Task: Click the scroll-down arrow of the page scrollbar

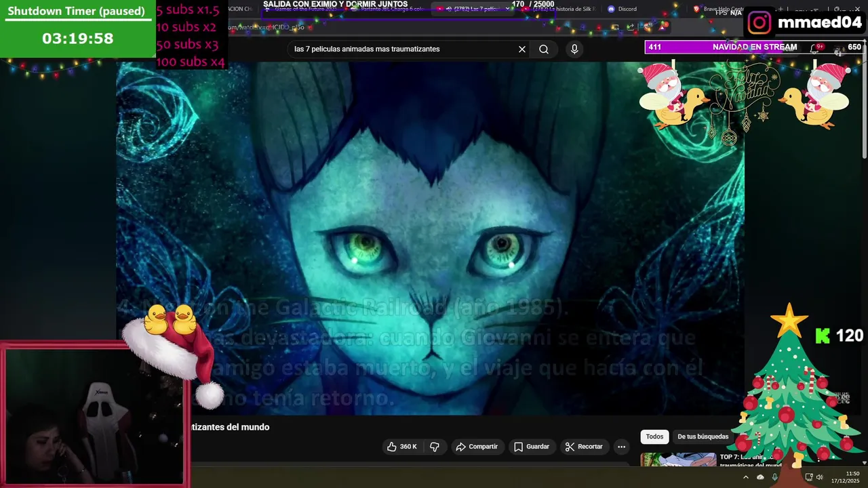Action: tap(864, 464)
